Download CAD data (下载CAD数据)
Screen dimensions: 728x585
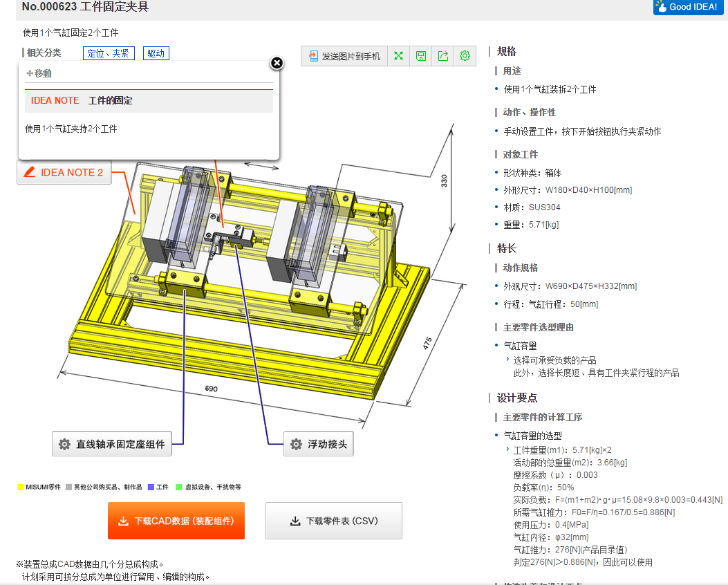point(176,521)
